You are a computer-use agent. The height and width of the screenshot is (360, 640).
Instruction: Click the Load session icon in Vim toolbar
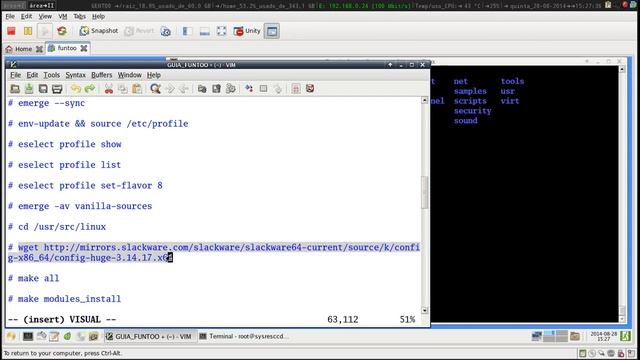coord(202,89)
